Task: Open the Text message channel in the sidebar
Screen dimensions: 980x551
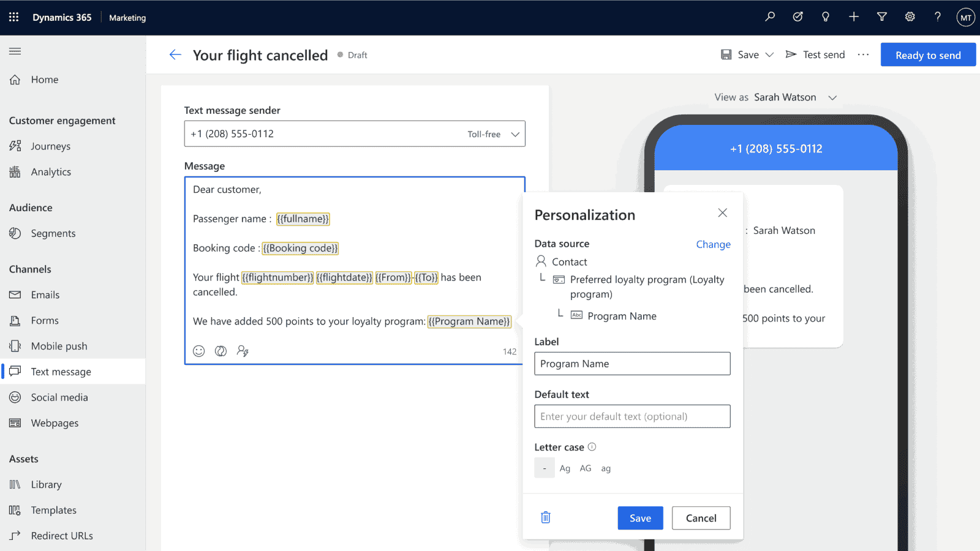Action: point(61,371)
